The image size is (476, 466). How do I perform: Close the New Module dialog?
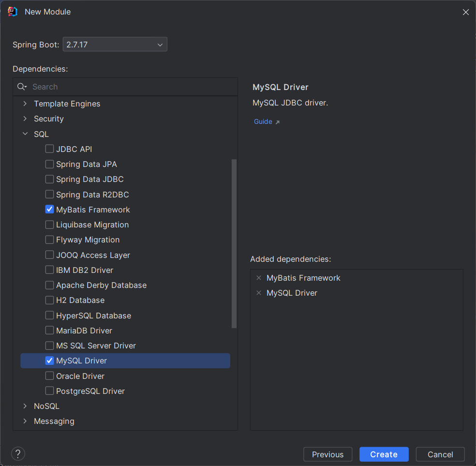click(465, 12)
